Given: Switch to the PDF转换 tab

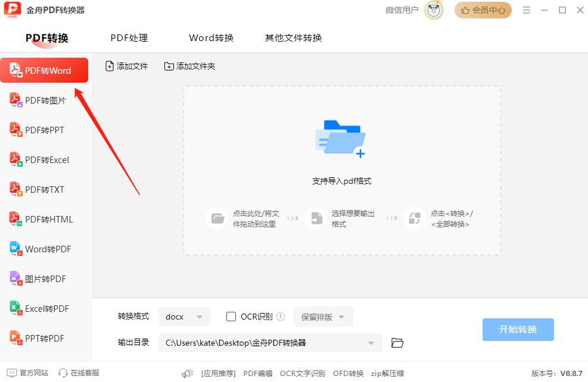Looking at the screenshot, I should [47, 38].
